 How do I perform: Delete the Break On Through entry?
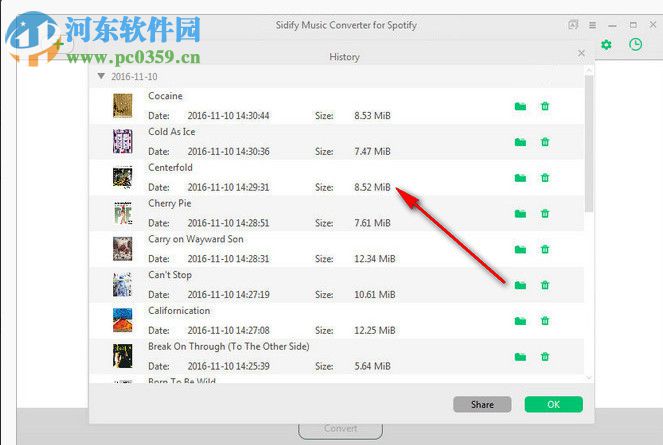point(545,357)
